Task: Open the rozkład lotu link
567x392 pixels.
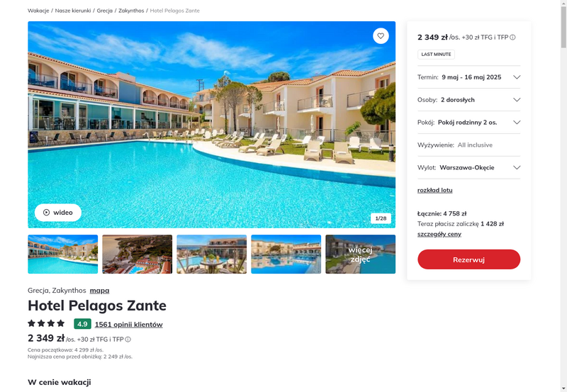Action: 434,190
